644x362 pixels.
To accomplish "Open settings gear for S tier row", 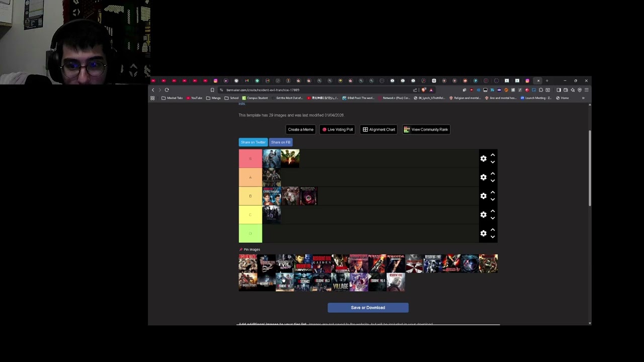I will (x=484, y=158).
